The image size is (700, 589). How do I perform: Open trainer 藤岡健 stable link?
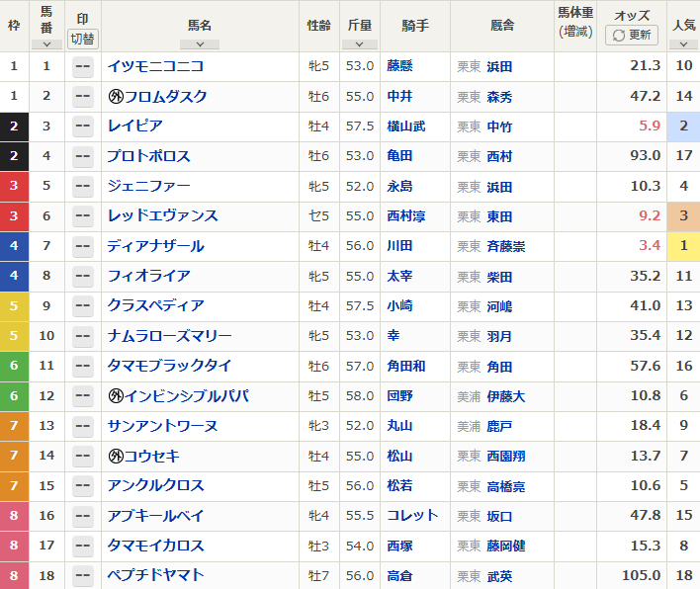pyautogui.click(x=506, y=546)
